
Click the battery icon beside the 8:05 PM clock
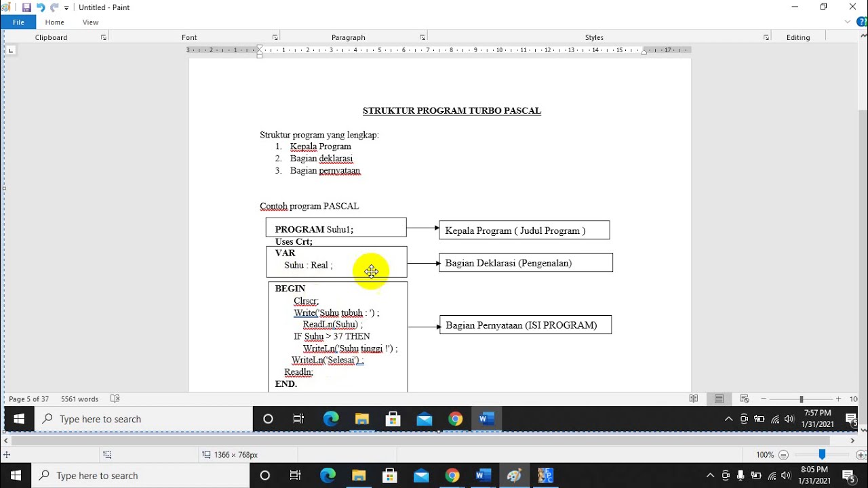[x=755, y=476]
